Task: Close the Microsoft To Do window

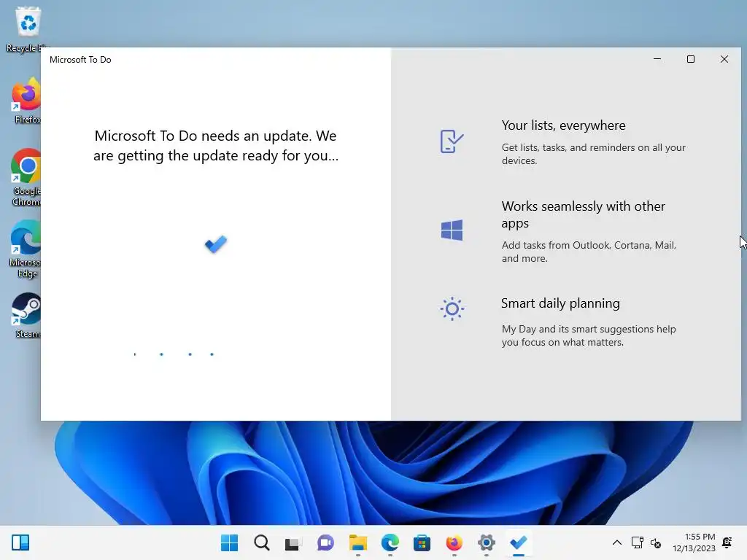Action: pyautogui.click(x=724, y=59)
